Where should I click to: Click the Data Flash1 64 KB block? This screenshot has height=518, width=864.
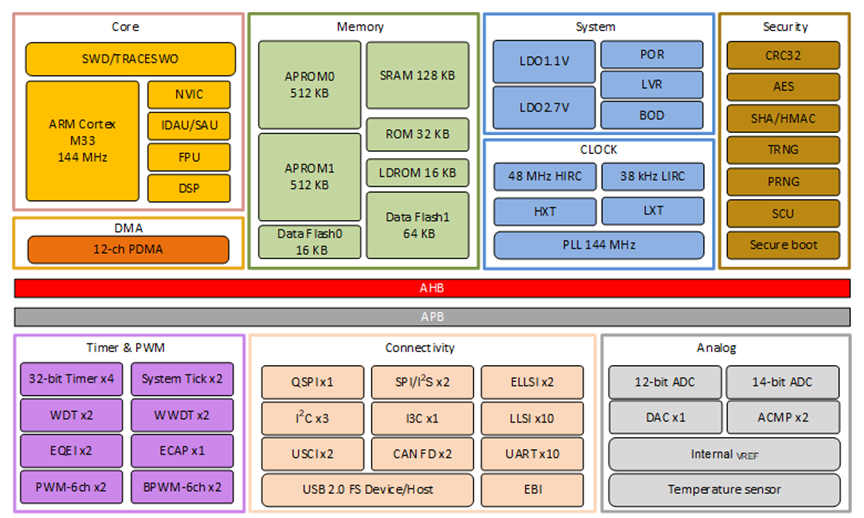click(417, 225)
